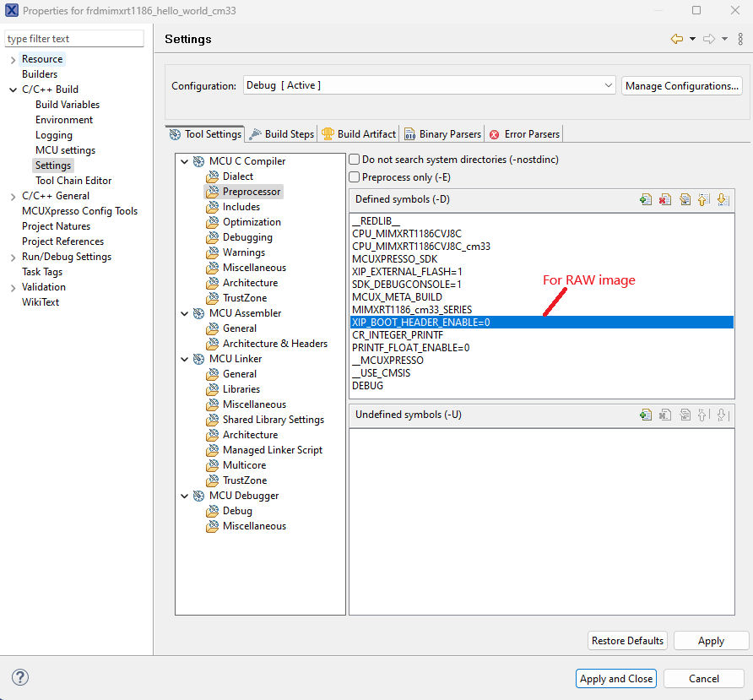Move selected defined symbol down
Screen dimensions: 753x700
point(722,199)
